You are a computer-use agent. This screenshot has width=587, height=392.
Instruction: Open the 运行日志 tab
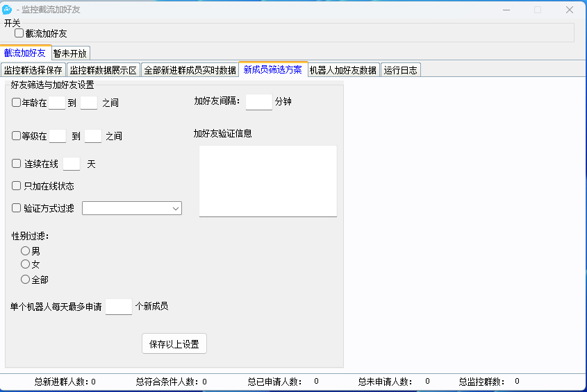tap(401, 70)
